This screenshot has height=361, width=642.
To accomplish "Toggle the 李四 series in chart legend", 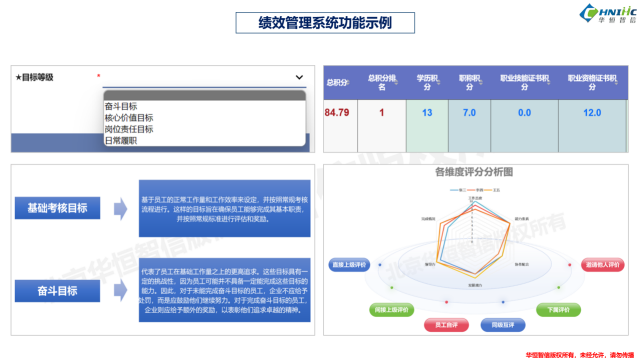I will [475, 190].
